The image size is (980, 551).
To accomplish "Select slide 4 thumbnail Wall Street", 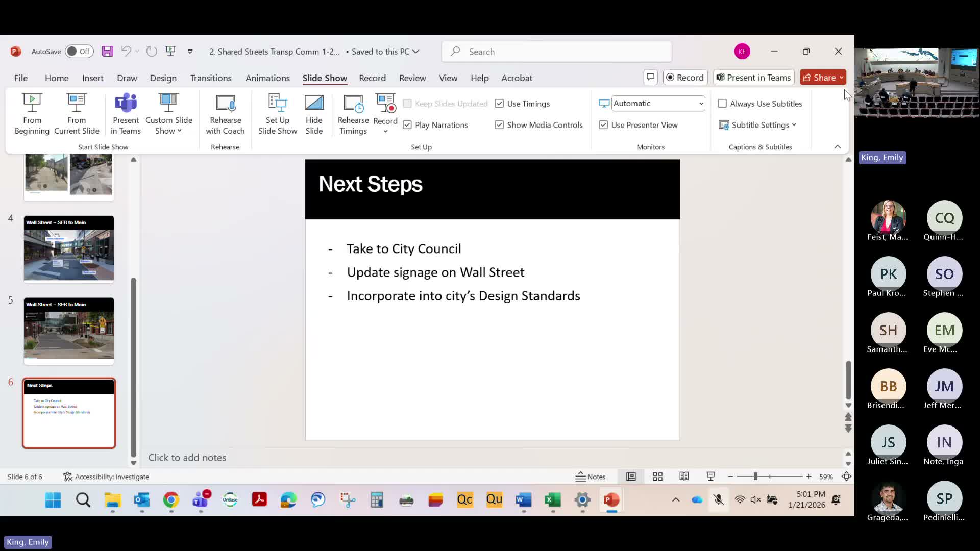I will (69, 248).
